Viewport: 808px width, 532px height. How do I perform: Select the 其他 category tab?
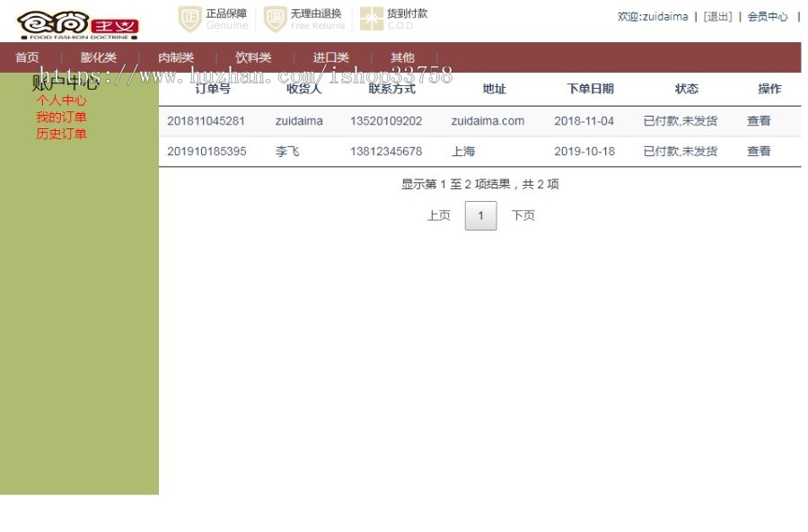point(402,57)
